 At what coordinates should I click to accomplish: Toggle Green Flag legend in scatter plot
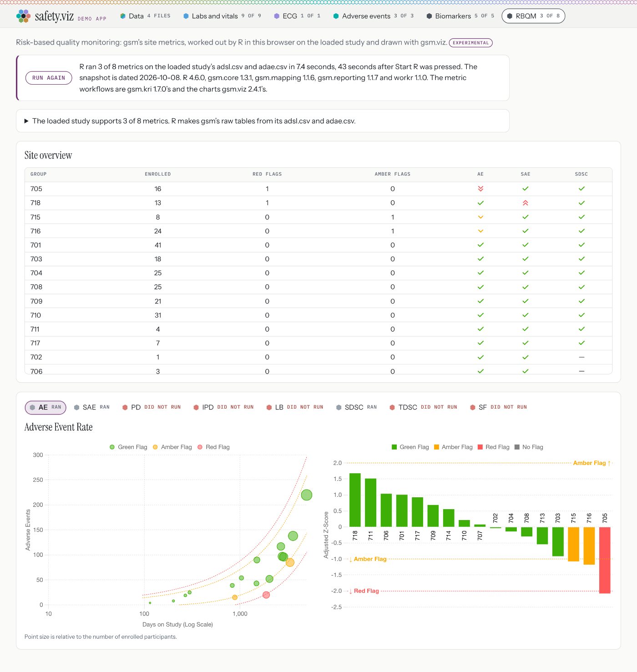128,447
